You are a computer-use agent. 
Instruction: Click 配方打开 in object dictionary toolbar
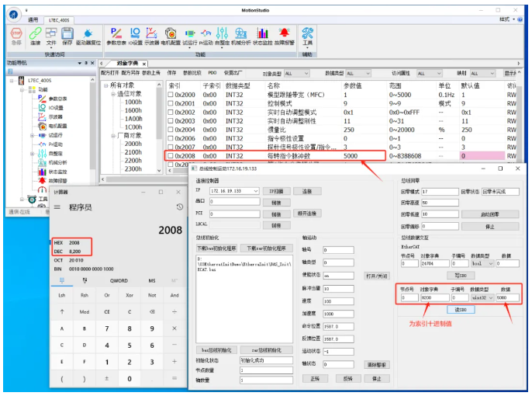click(110, 73)
